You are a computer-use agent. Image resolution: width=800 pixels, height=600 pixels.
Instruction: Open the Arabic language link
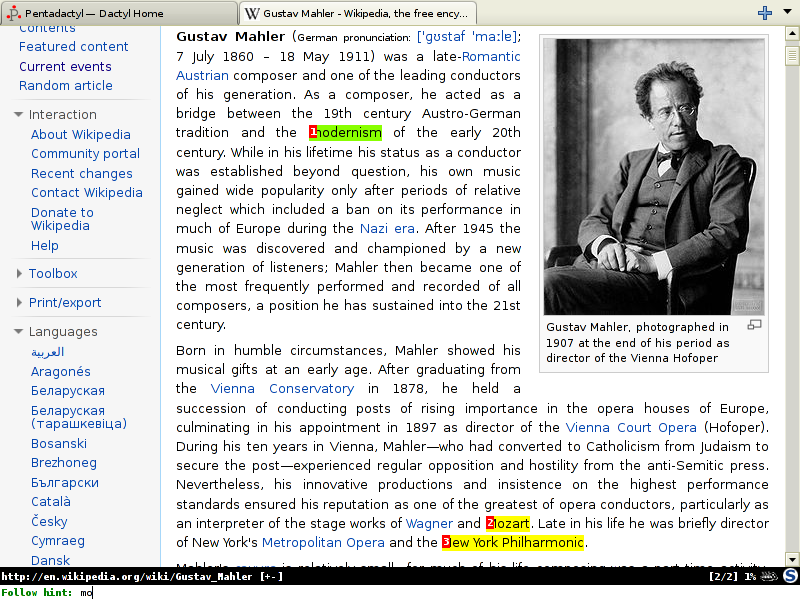pos(47,352)
